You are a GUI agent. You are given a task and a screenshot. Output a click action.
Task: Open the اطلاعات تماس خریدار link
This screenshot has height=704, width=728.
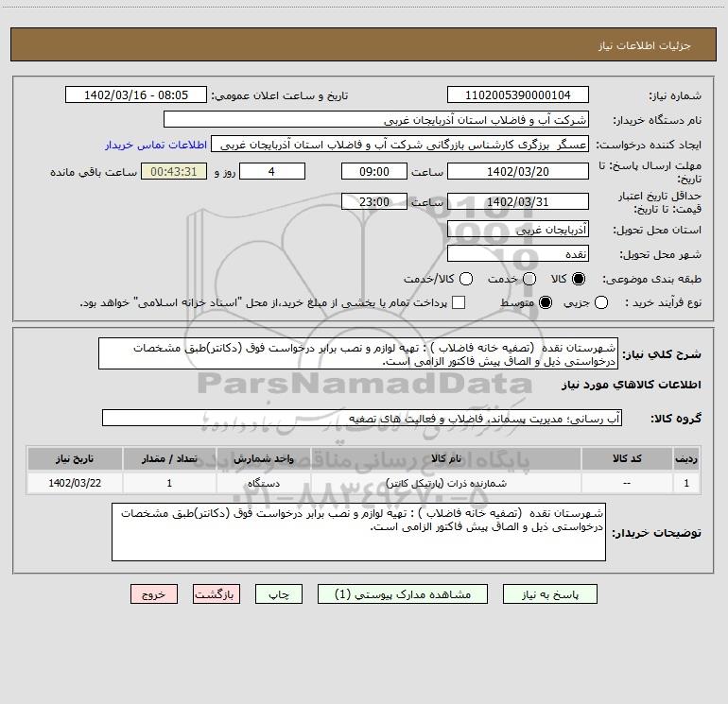(x=156, y=145)
